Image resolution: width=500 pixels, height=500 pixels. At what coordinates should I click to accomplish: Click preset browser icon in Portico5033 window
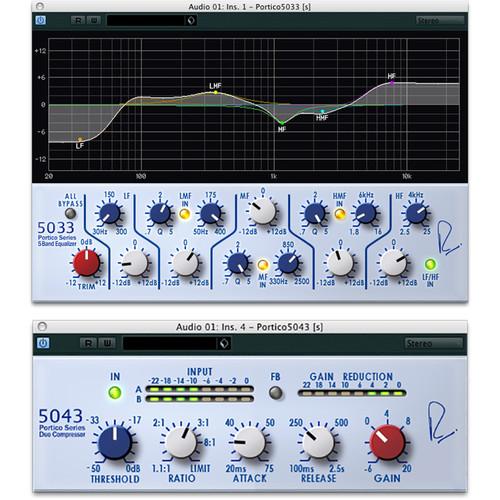(191, 21)
